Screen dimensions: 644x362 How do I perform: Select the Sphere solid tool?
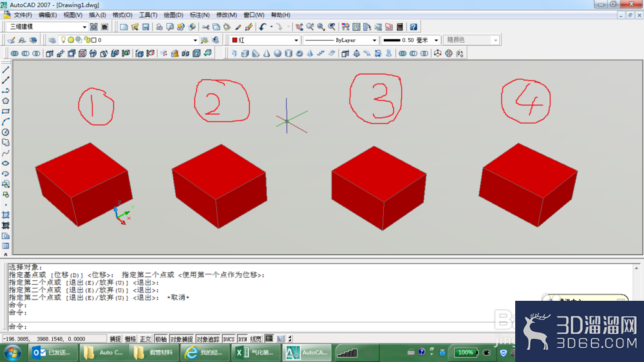pyautogui.click(x=278, y=53)
